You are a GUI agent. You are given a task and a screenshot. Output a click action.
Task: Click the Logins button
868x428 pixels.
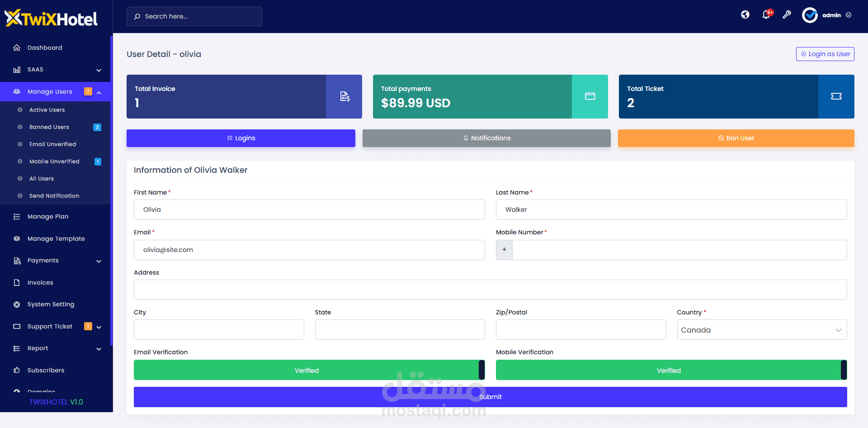click(241, 138)
